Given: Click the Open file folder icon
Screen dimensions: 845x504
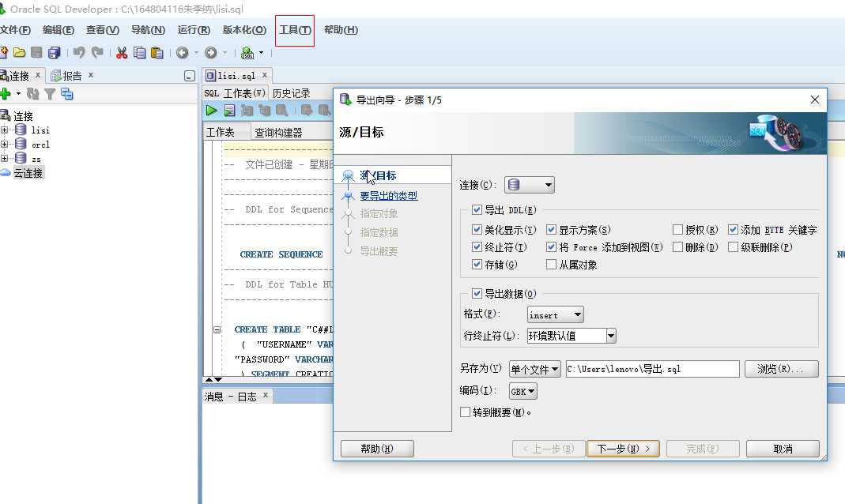Looking at the screenshot, I should 20,52.
